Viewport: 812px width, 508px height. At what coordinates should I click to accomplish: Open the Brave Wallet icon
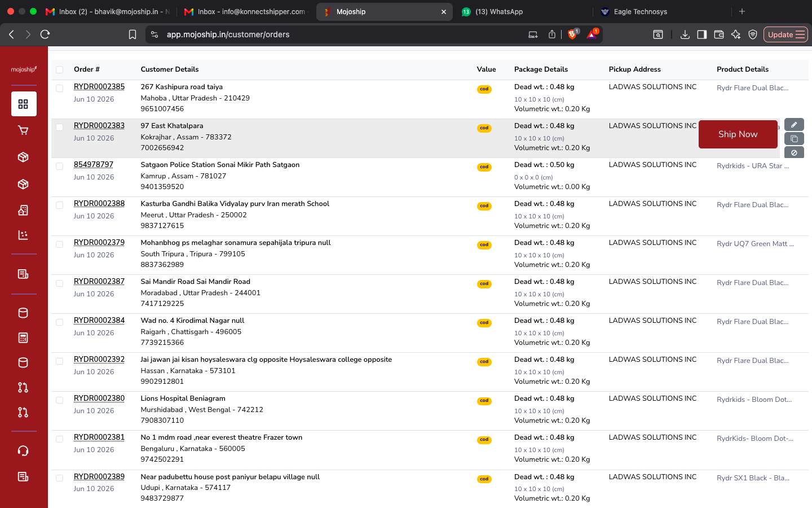[719, 34]
